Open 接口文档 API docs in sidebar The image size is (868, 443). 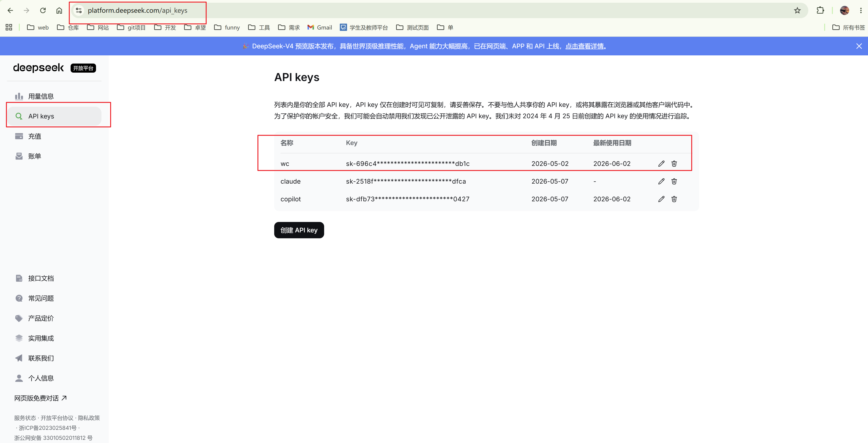[54, 278]
